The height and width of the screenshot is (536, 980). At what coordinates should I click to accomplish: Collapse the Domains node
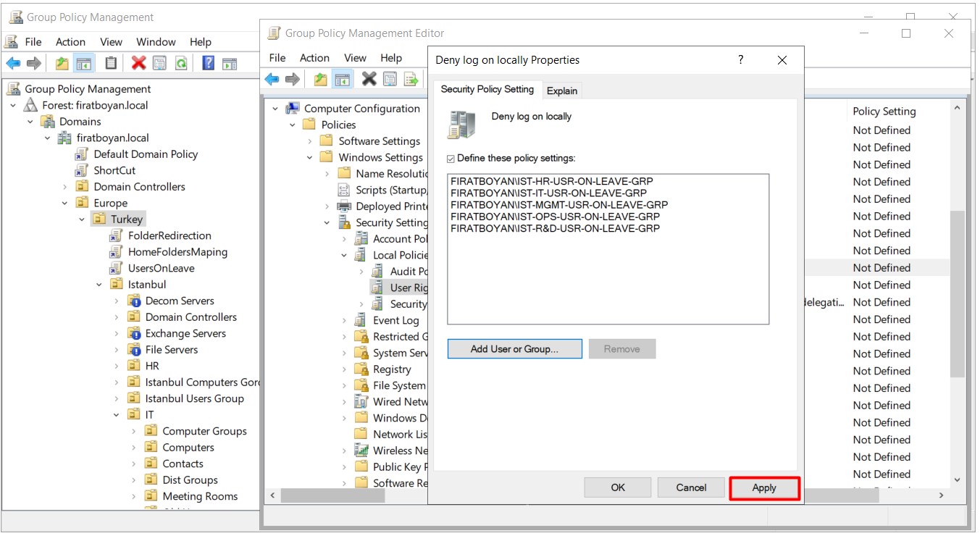[30, 122]
